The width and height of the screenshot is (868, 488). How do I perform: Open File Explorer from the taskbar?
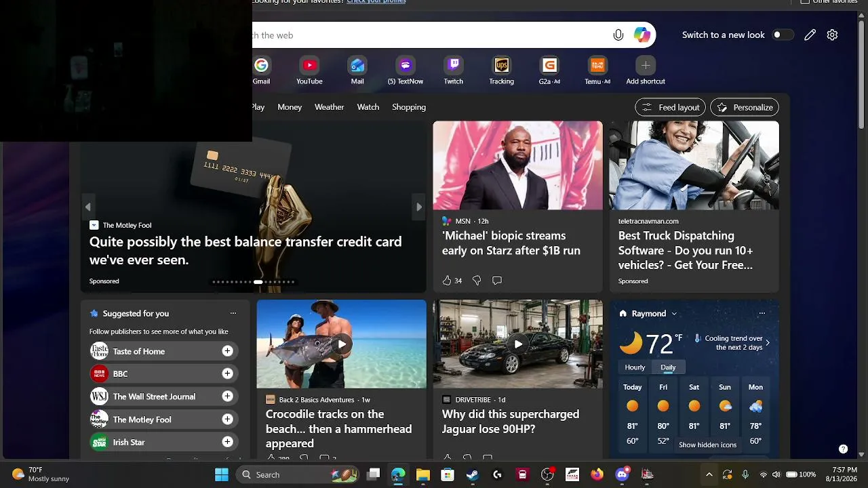(x=423, y=474)
